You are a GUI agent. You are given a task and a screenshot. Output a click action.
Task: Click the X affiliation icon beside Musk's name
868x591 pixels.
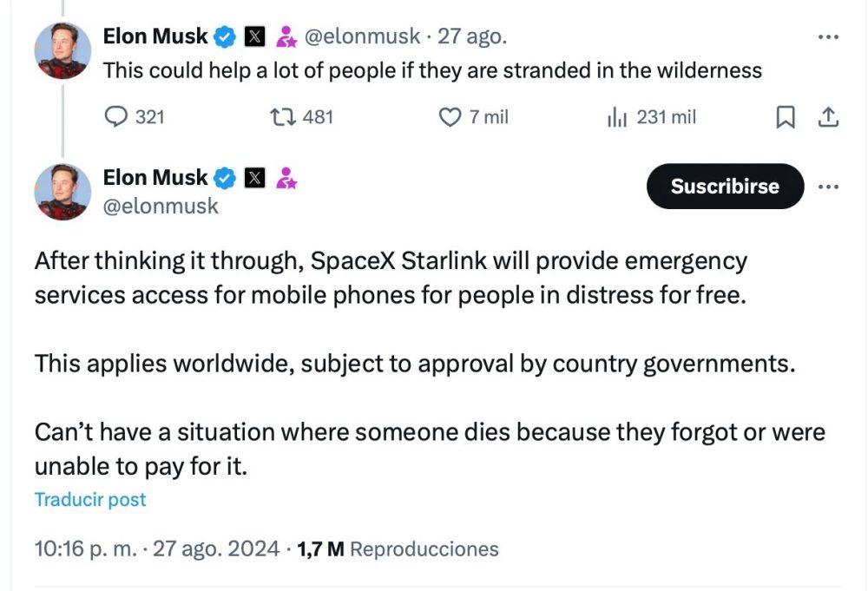click(x=254, y=36)
